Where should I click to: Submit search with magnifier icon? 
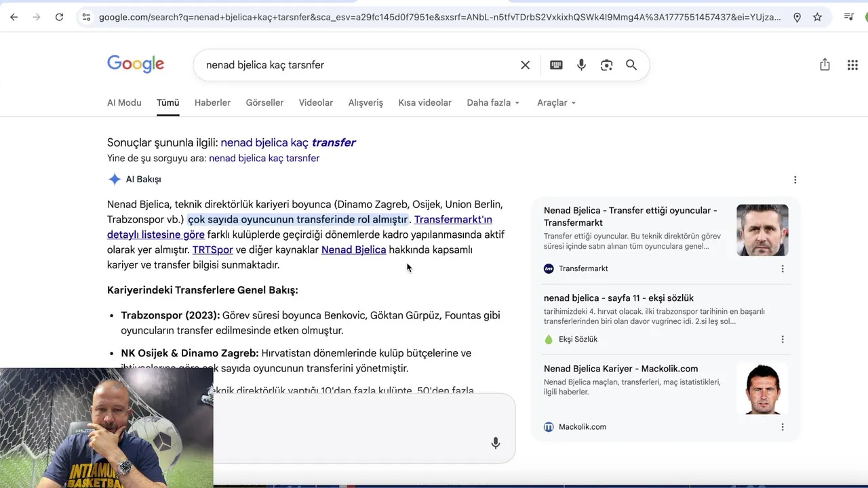pyautogui.click(x=631, y=65)
